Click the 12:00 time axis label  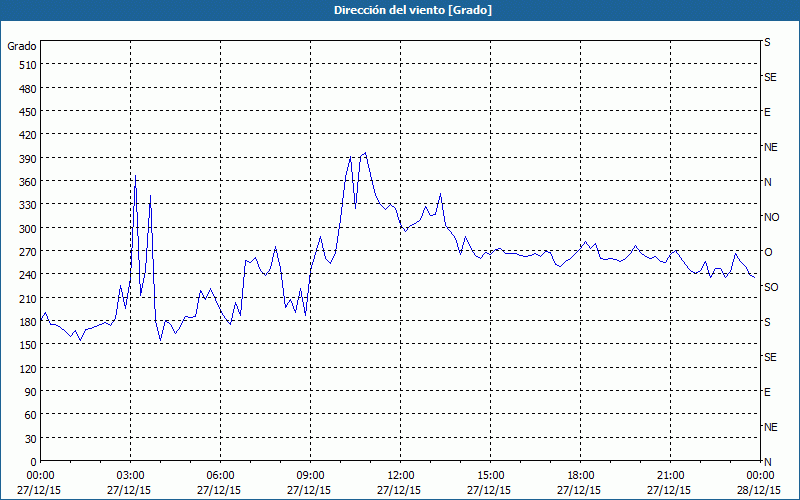point(401,476)
